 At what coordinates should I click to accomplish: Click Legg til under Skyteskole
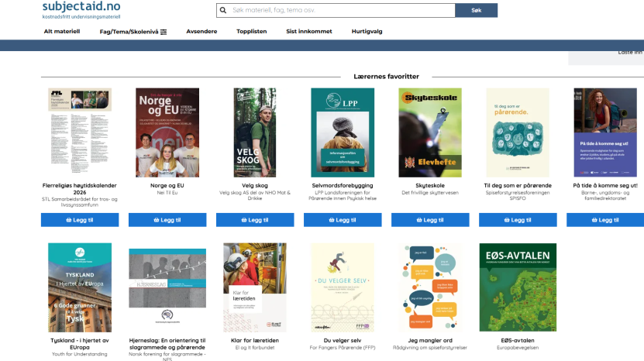429,220
